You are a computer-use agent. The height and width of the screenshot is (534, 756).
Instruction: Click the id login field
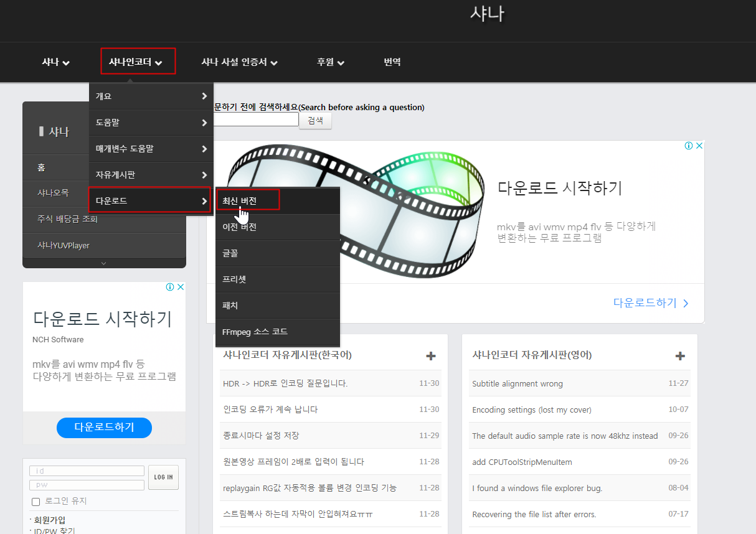point(87,471)
